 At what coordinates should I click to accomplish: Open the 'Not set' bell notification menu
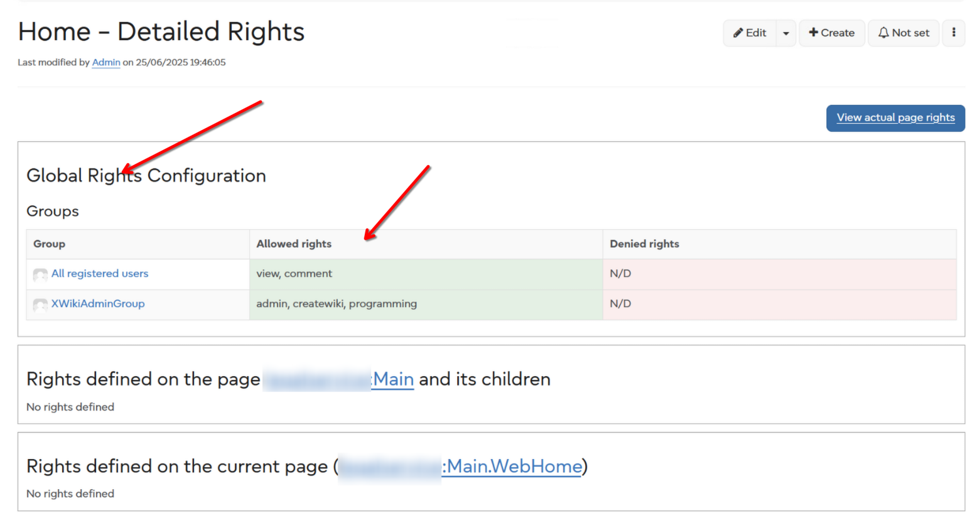(x=903, y=33)
